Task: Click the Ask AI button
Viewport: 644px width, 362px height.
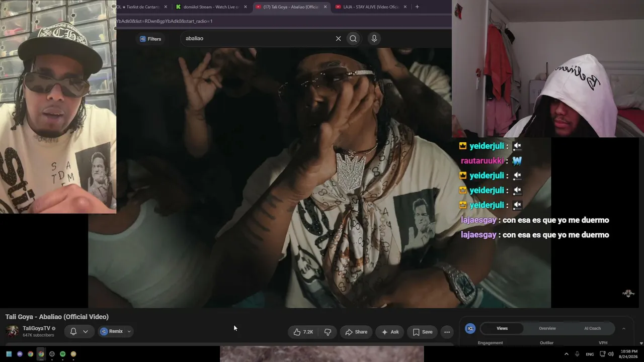Action: 390,332
